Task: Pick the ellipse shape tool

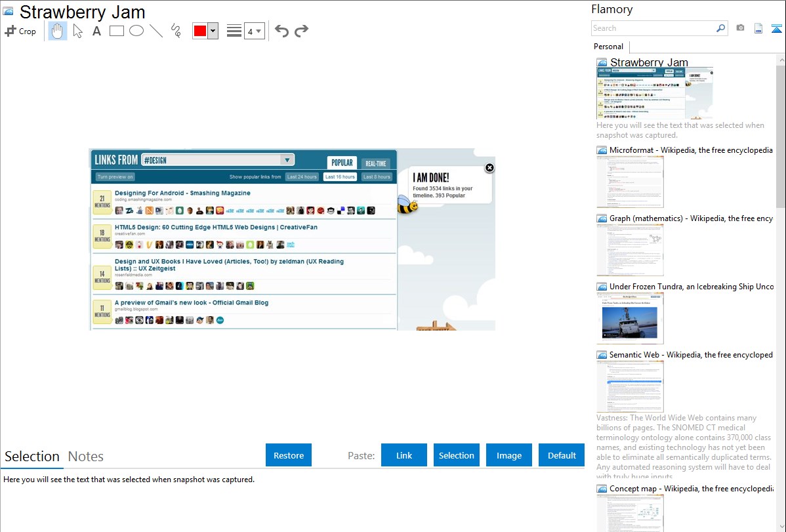Action: tap(136, 31)
